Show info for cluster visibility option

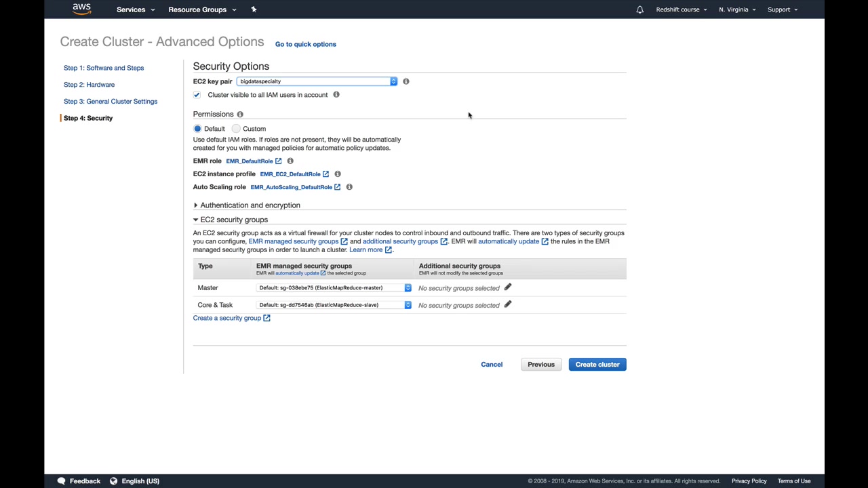(336, 95)
